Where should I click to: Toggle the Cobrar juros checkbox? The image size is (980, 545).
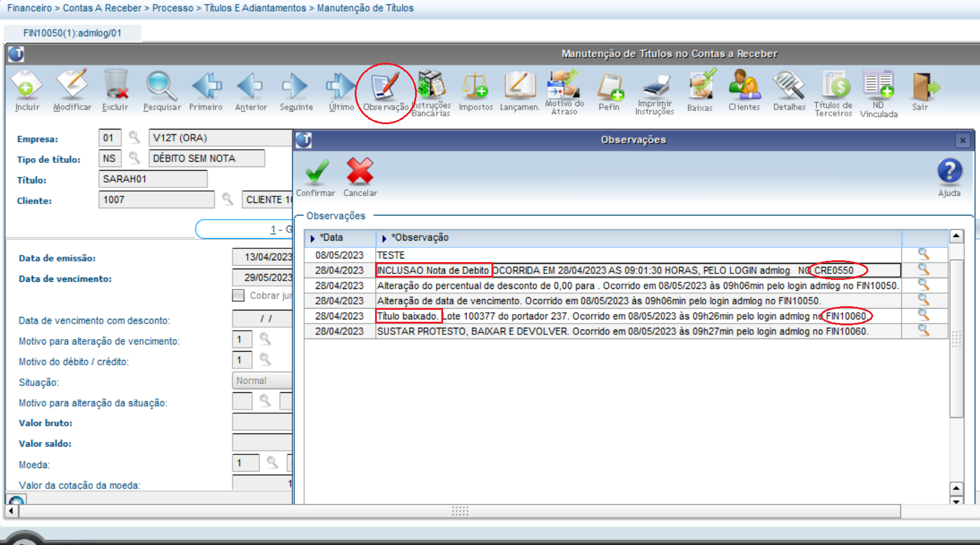[x=238, y=295]
